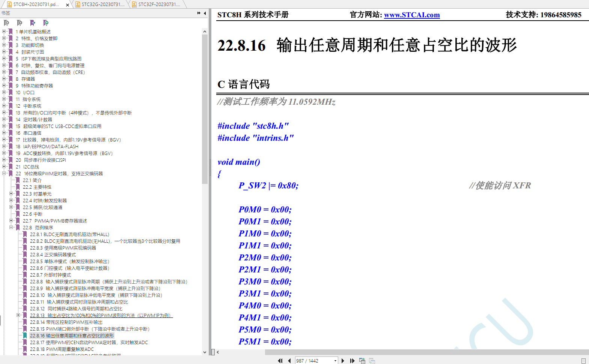This screenshot has width=589, height=364.
Task: Open bookmark 22.8.14 带死区控制的PWM互补输出
Action: pos(66,322)
